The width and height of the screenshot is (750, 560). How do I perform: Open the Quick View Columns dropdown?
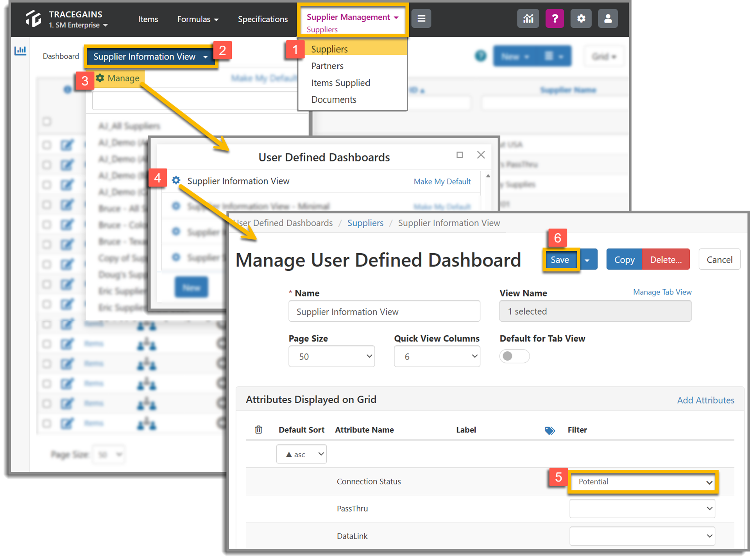coord(437,356)
